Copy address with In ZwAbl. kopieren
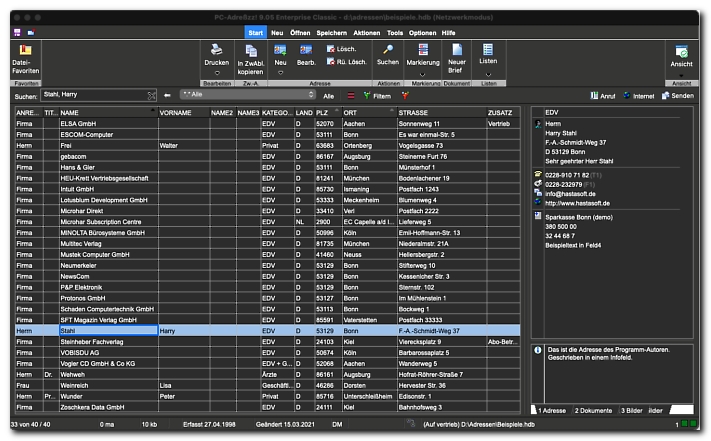This screenshot has height=441, width=711. tap(250, 59)
